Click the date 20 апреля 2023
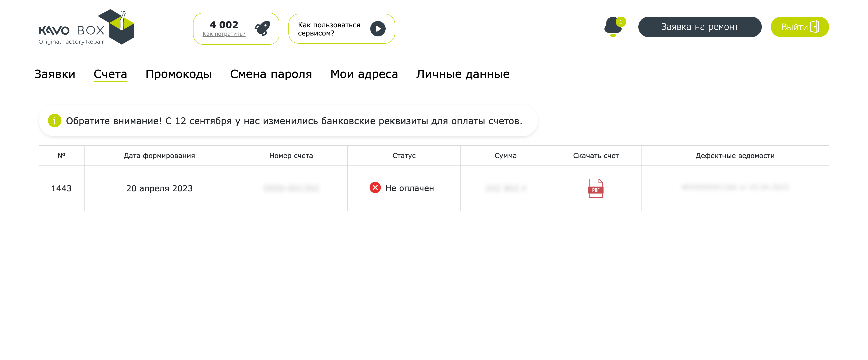Screen dimensions: 868x360 tap(159, 188)
